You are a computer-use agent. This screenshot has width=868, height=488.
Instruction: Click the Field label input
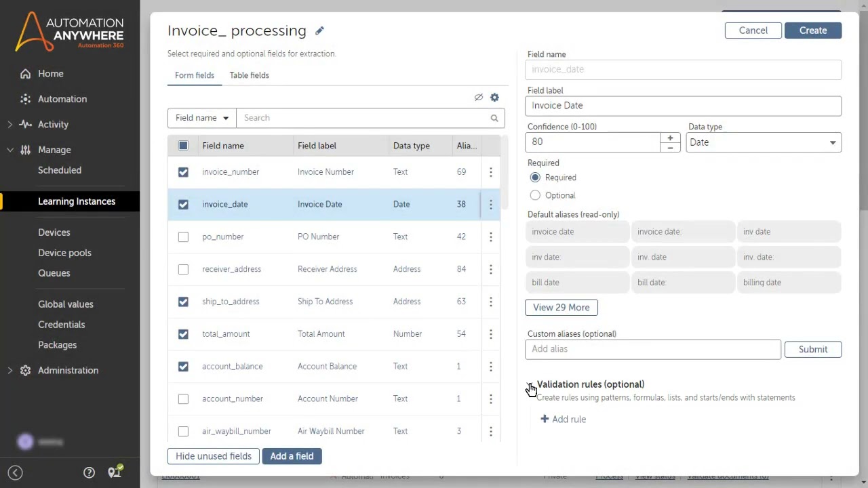(x=684, y=106)
